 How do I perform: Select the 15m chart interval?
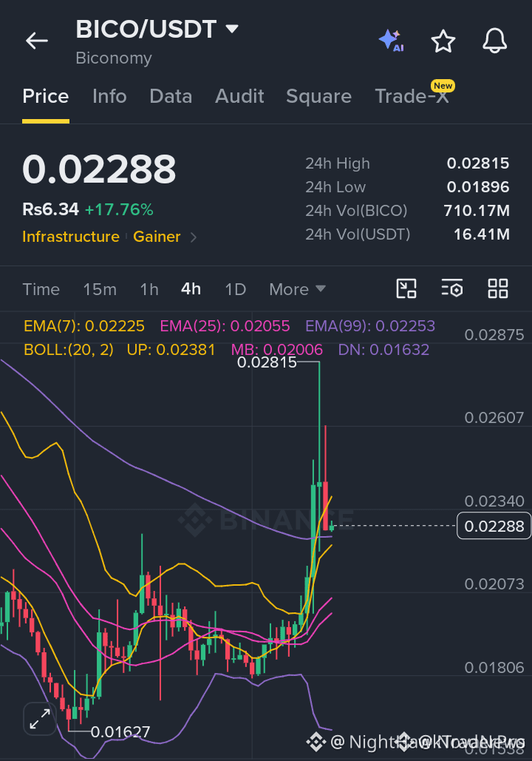[x=100, y=289]
